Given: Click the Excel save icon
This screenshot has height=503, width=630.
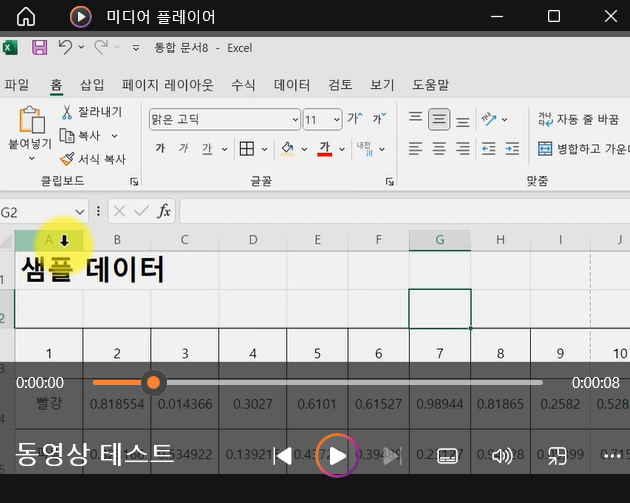Looking at the screenshot, I should [x=40, y=47].
